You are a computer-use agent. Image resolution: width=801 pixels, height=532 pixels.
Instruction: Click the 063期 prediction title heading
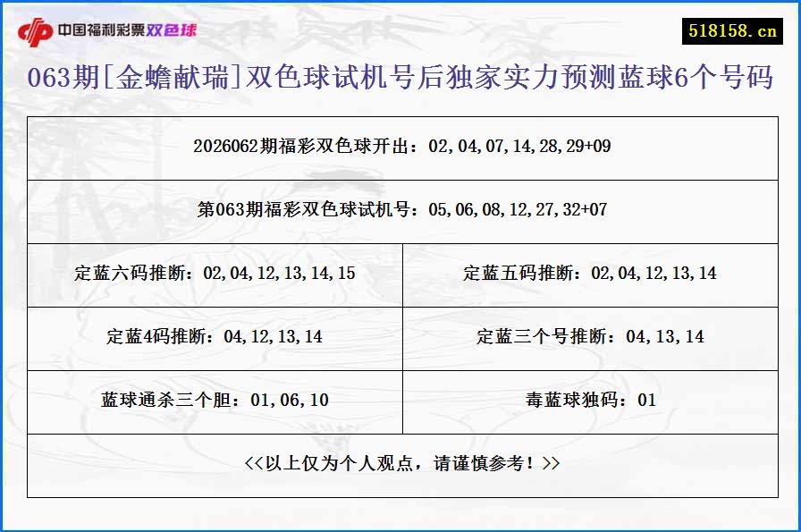pyautogui.click(x=400, y=77)
